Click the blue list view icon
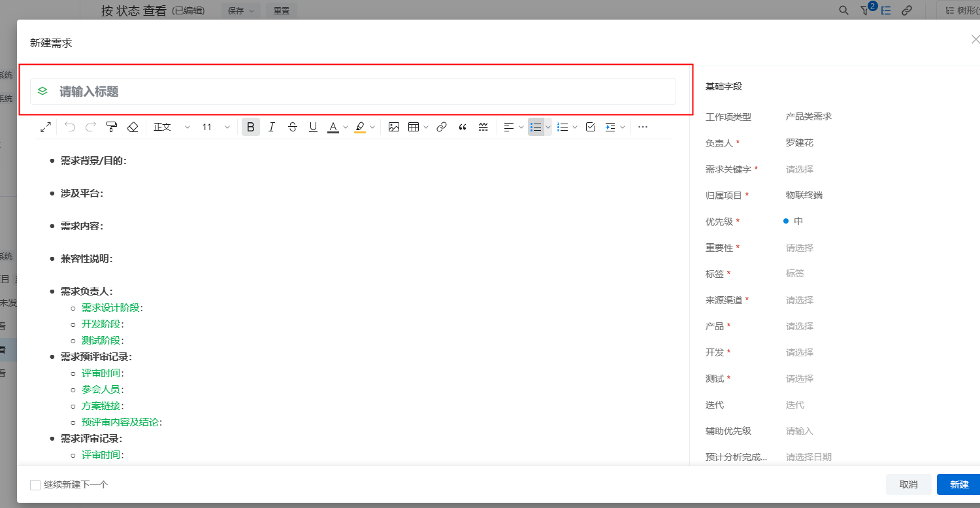The height and width of the screenshot is (508, 980). pyautogui.click(x=887, y=10)
